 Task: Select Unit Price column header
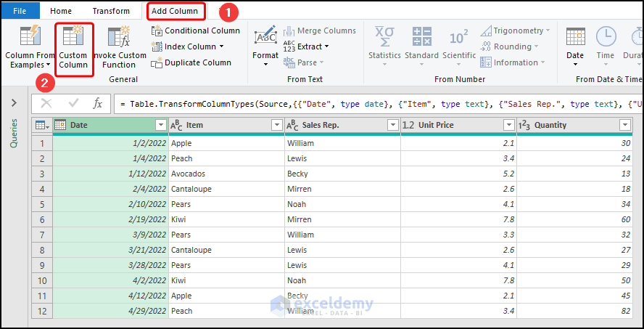pyautogui.click(x=459, y=125)
